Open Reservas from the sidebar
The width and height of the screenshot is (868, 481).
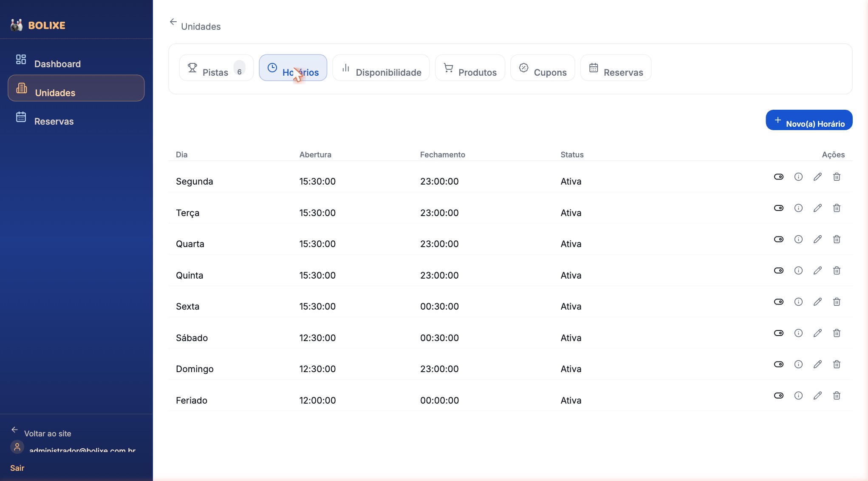tap(76, 117)
